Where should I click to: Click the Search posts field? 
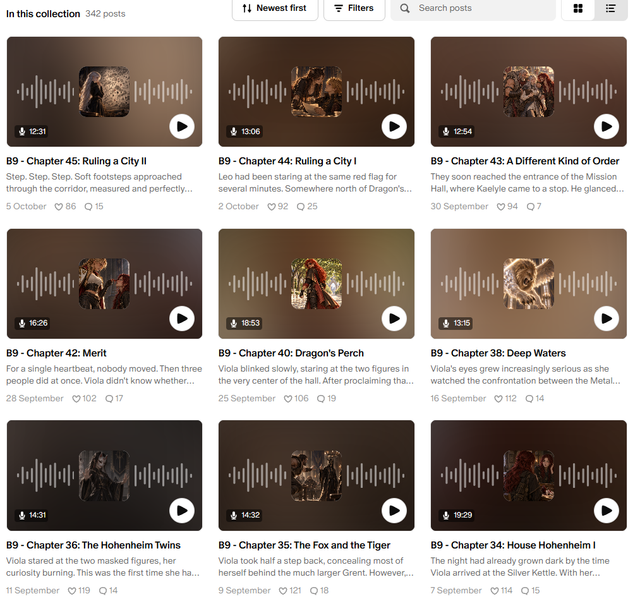(x=473, y=8)
